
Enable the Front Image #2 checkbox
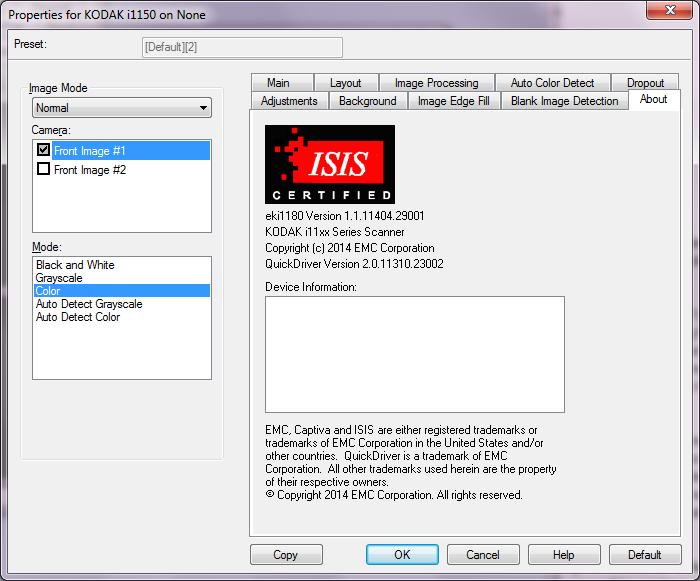pyautogui.click(x=43, y=169)
